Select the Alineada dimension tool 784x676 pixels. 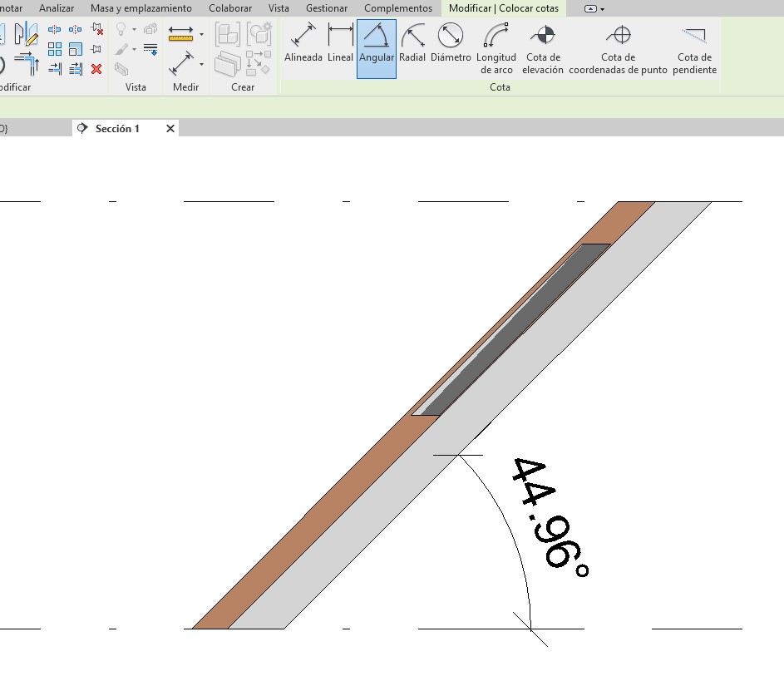[303, 44]
